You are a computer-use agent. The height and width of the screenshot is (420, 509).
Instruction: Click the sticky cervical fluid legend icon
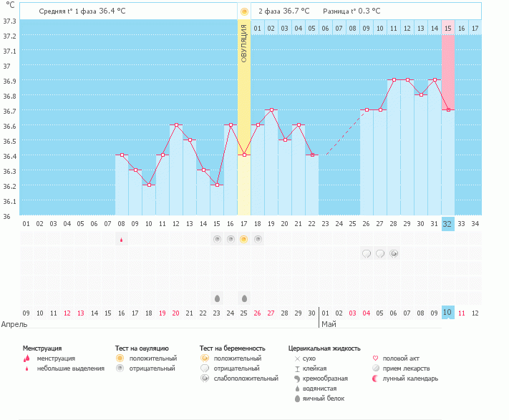297,368
